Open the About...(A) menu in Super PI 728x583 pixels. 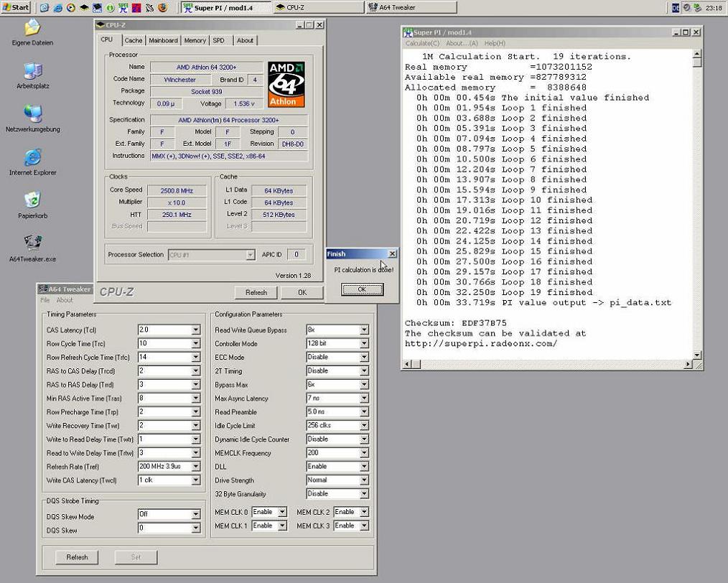point(462,43)
